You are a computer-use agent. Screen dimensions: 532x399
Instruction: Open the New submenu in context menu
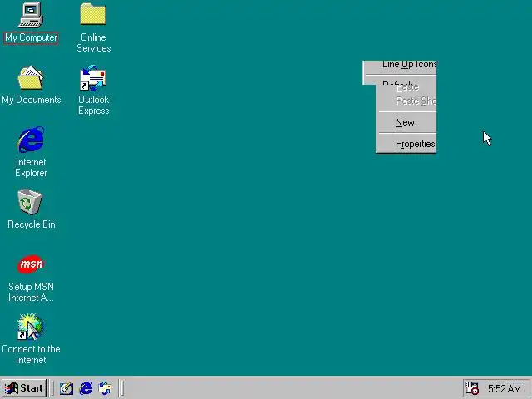pyautogui.click(x=406, y=122)
